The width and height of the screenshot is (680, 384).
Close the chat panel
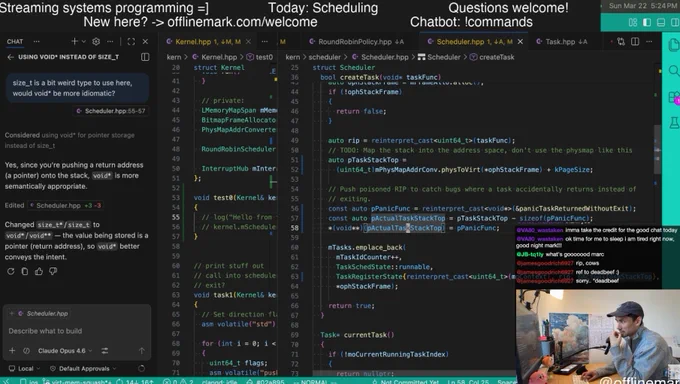(145, 42)
